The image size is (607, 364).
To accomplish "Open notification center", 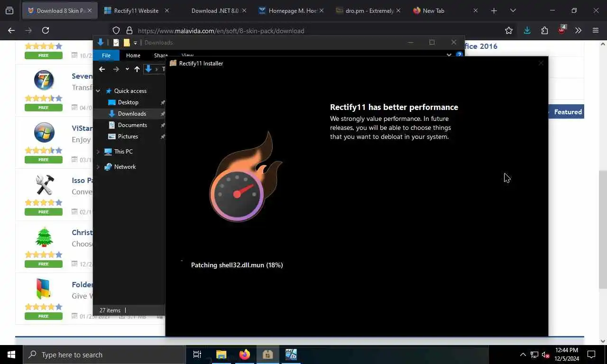I will pos(591,355).
